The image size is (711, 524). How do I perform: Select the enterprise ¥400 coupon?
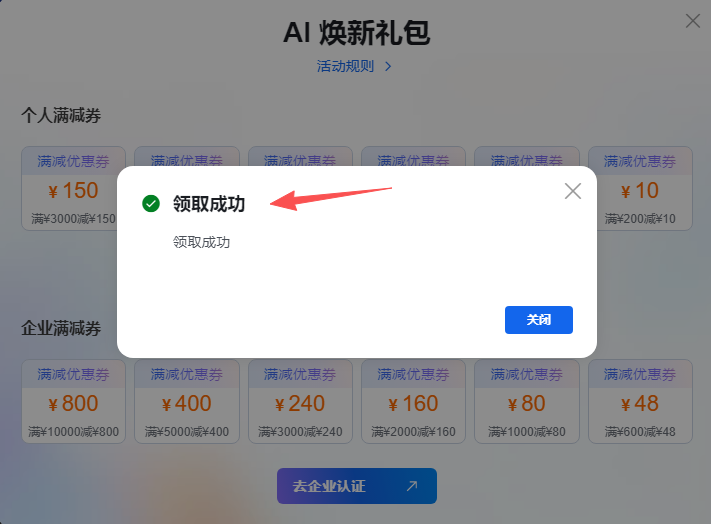(x=187, y=401)
